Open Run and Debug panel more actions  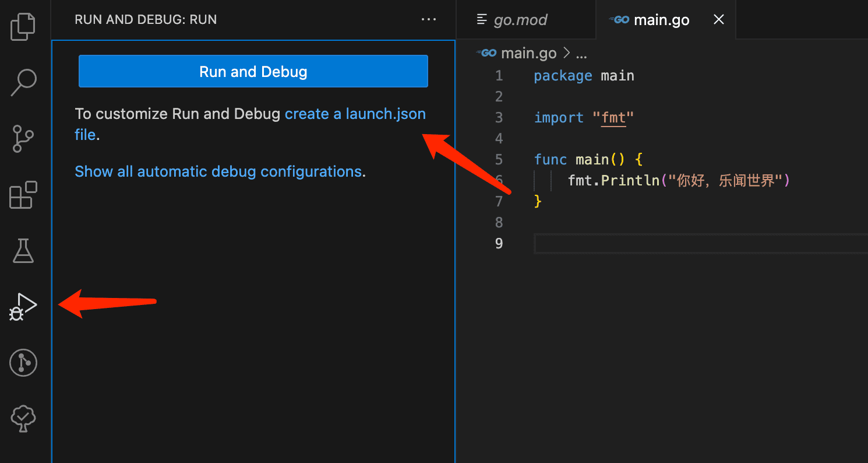coord(429,19)
